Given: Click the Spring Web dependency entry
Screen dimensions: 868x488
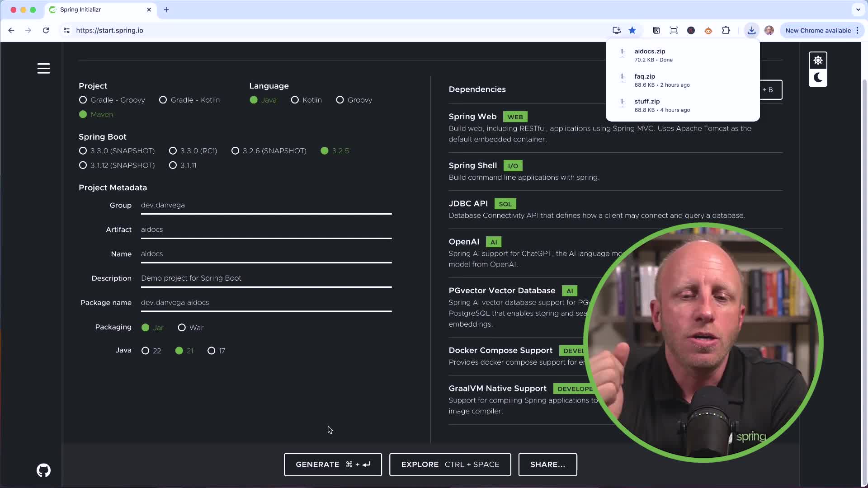Looking at the screenshot, I should pyautogui.click(x=615, y=128).
